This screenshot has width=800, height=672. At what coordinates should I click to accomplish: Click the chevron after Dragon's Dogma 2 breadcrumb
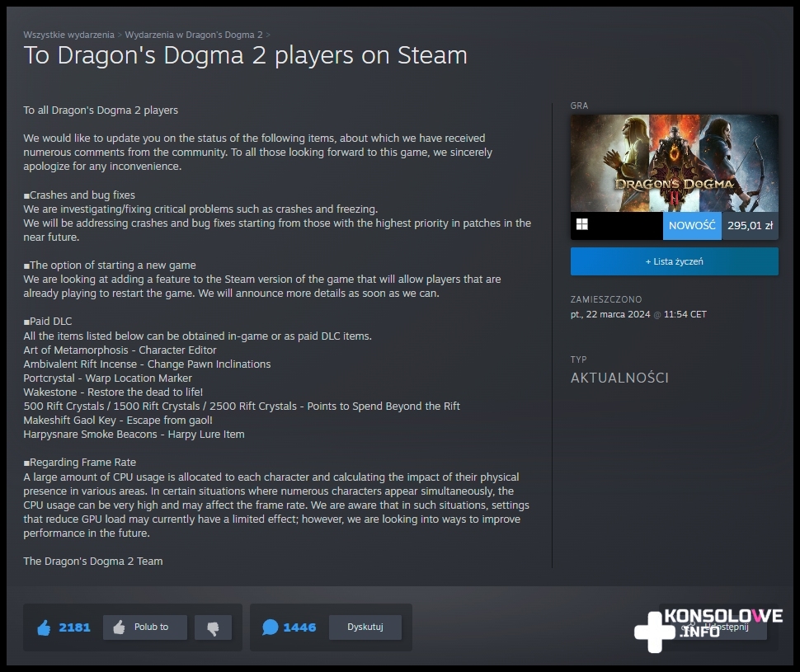[x=268, y=35]
